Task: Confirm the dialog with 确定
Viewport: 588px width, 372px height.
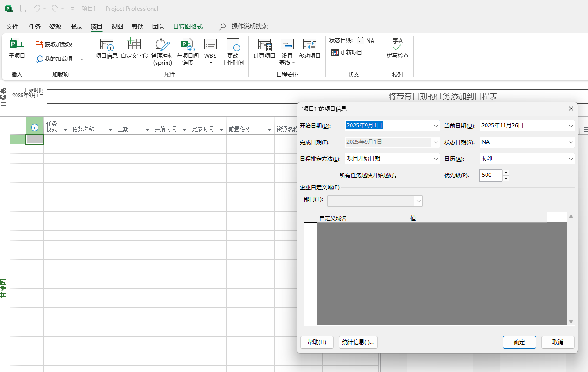Action: pos(519,342)
